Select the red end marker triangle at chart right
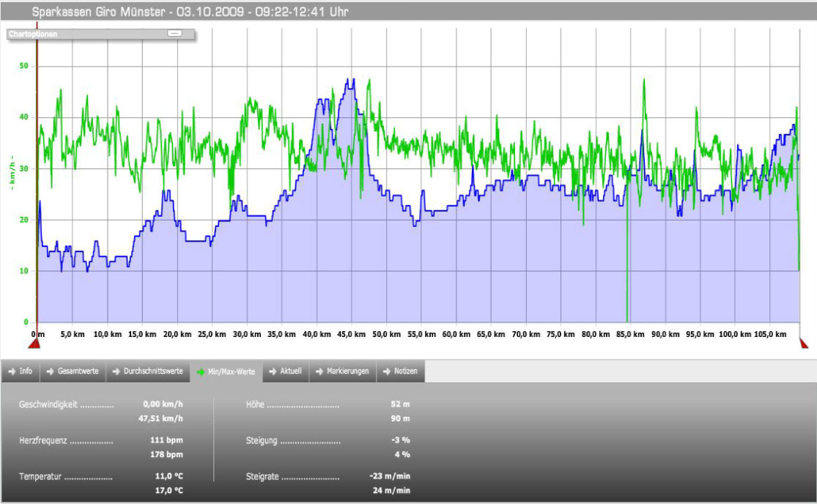This screenshot has height=504, width=817. [803, 343]
